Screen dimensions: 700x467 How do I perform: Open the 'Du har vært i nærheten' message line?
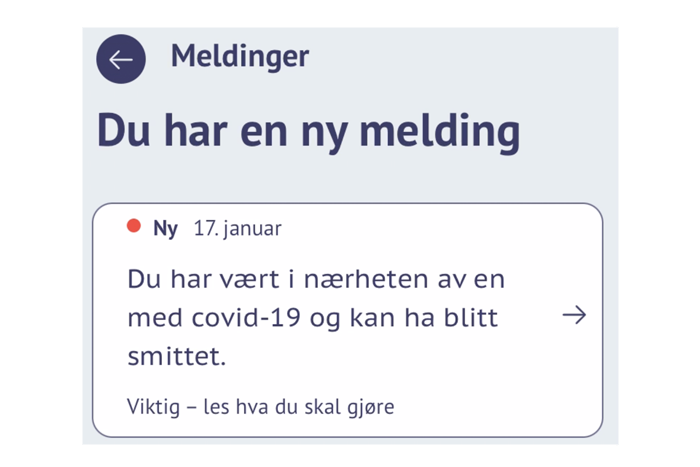pyautogui.click(x=316, y=278)
